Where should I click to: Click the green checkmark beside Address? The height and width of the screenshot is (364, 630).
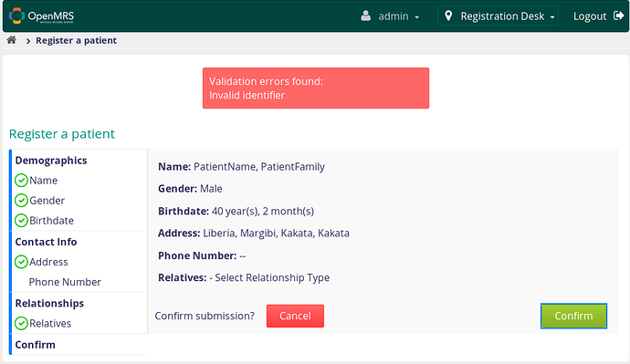[21, 262]
